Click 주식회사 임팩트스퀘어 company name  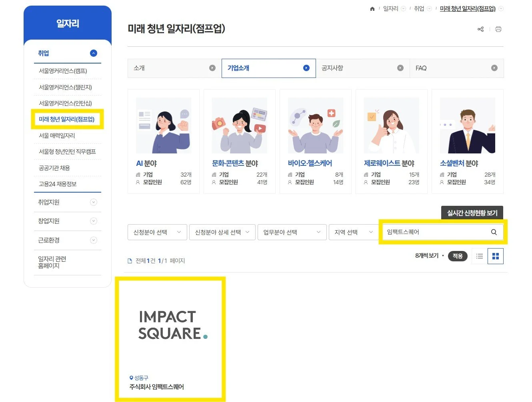pos(157,387)
